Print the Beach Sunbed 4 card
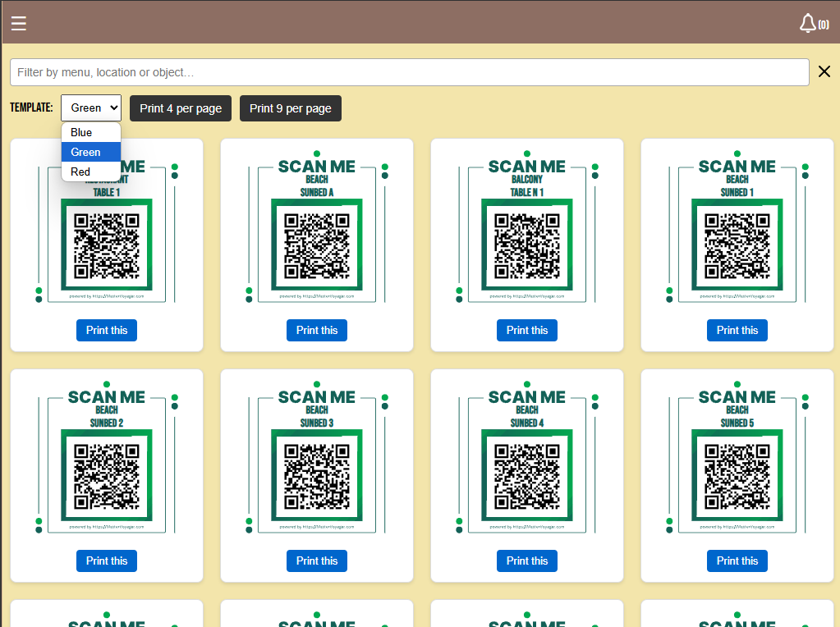This screenshot has height=627, width=840. click(527, 561)
